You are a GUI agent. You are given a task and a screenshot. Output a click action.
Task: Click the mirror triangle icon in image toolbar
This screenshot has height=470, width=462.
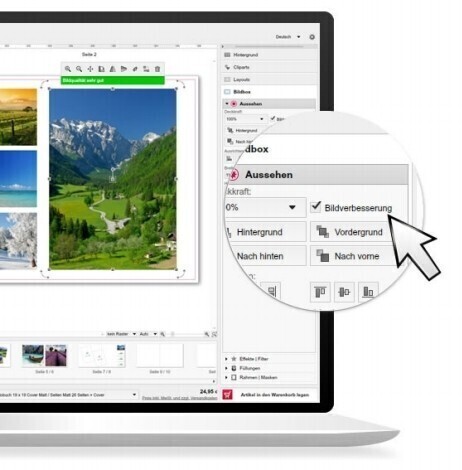113,69
